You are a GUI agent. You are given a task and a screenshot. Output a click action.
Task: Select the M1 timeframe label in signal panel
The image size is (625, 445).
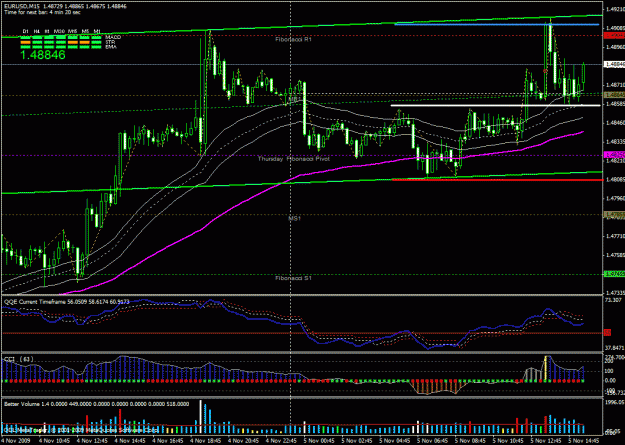[96, 31]
